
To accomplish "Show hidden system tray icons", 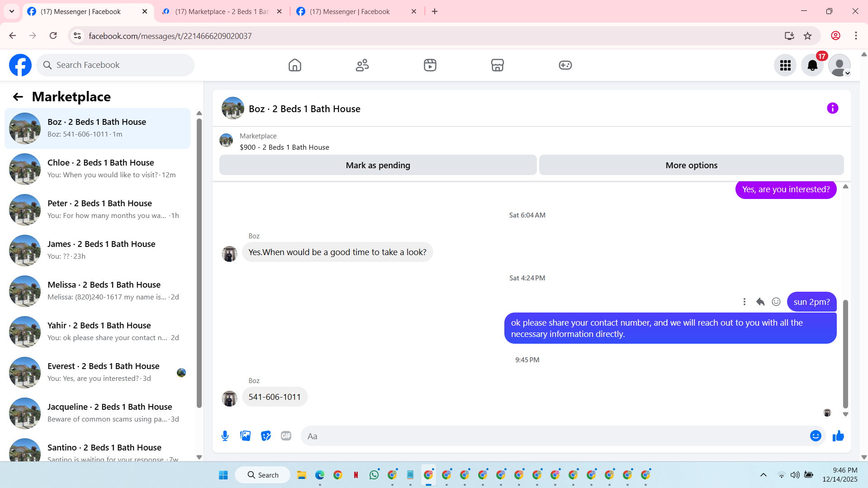I will click(764, 475).
